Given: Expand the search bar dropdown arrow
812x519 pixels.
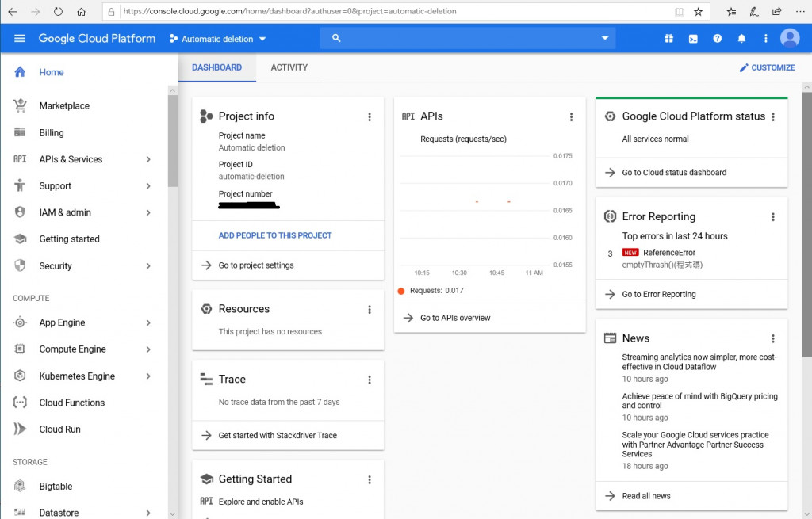Looking at the screenshot, I should click(604, 38).
